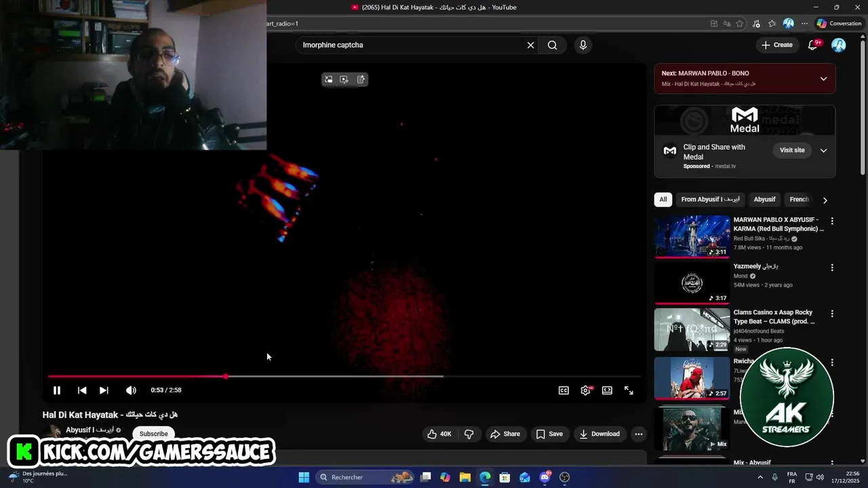Screen dimensions: 868x488
Task: Open more actions ellipsis below the video
Action: click(x=638, y=434)
